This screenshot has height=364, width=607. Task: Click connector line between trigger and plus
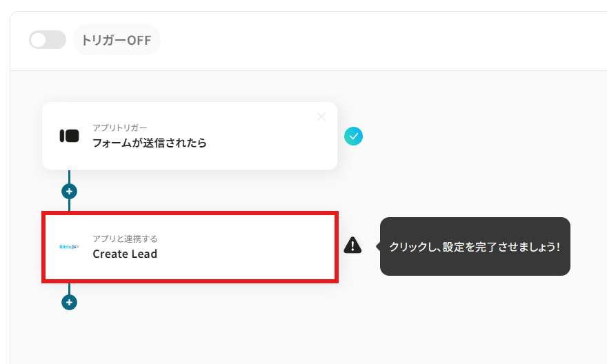pyautogui.click(x=69, y=176)
